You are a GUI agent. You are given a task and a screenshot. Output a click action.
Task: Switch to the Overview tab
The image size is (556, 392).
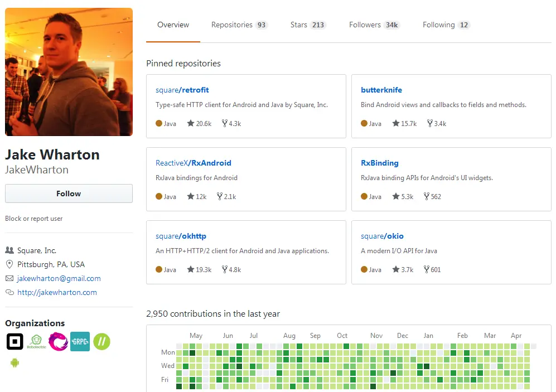(173, 25)
